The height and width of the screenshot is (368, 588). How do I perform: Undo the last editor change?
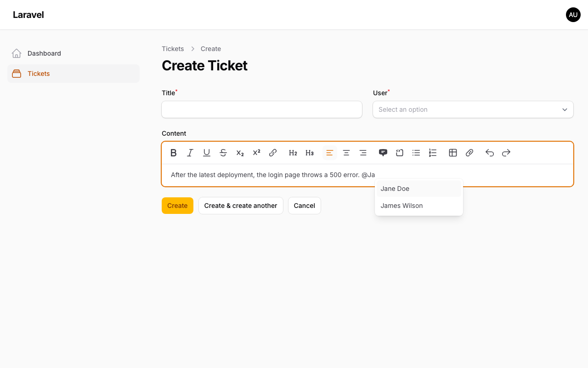point(489,152)
